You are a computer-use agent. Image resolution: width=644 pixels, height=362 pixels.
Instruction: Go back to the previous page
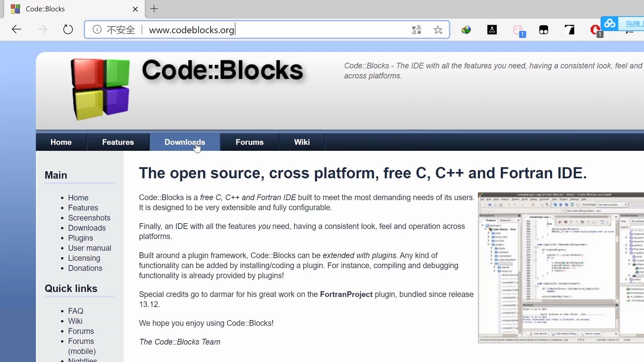pyautogui.click(x=16, y=29)
